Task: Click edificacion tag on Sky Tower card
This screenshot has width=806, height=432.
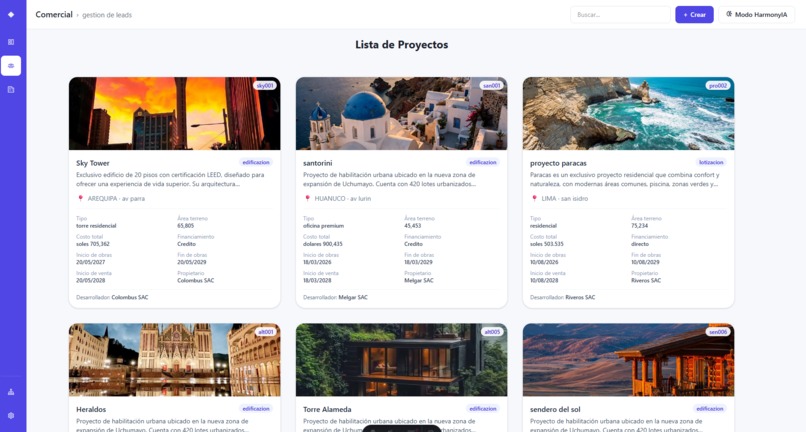Action: tap(256, 163)
